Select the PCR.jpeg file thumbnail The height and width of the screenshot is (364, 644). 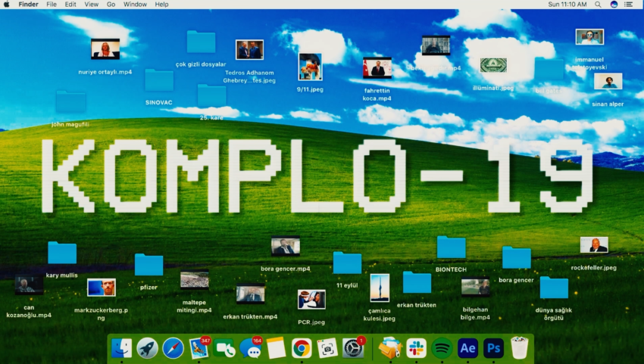[311, 299]
